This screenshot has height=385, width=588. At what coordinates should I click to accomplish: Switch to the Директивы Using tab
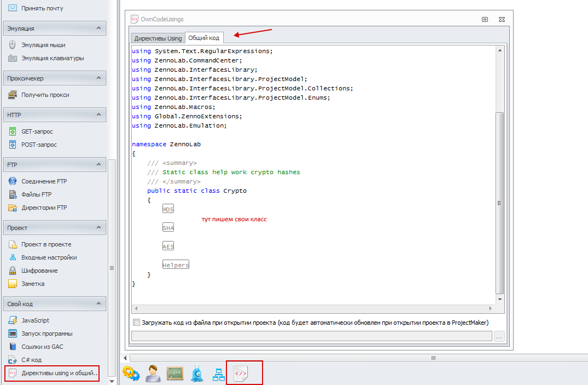[x=158, y=38]
